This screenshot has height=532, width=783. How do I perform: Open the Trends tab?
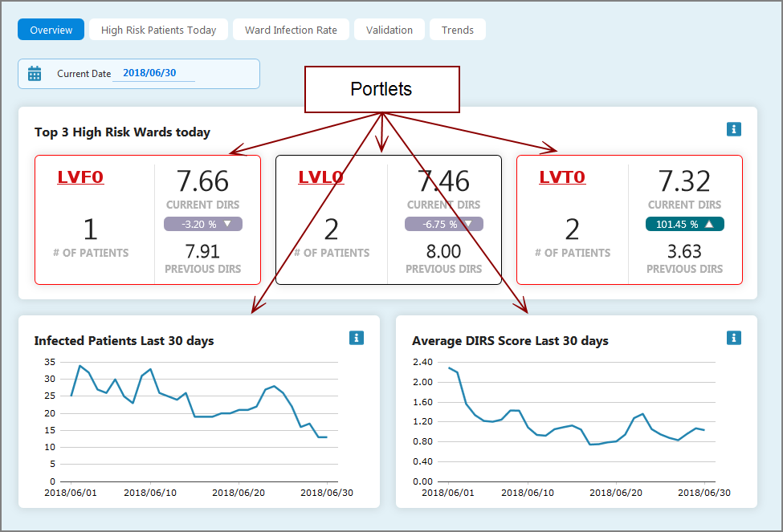click(x=457, y=30)
